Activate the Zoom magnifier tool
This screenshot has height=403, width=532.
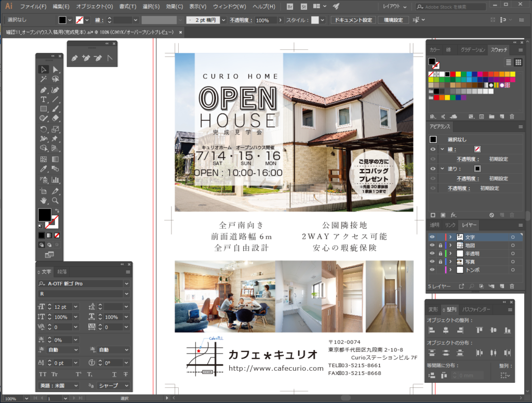tap(55, 201)
